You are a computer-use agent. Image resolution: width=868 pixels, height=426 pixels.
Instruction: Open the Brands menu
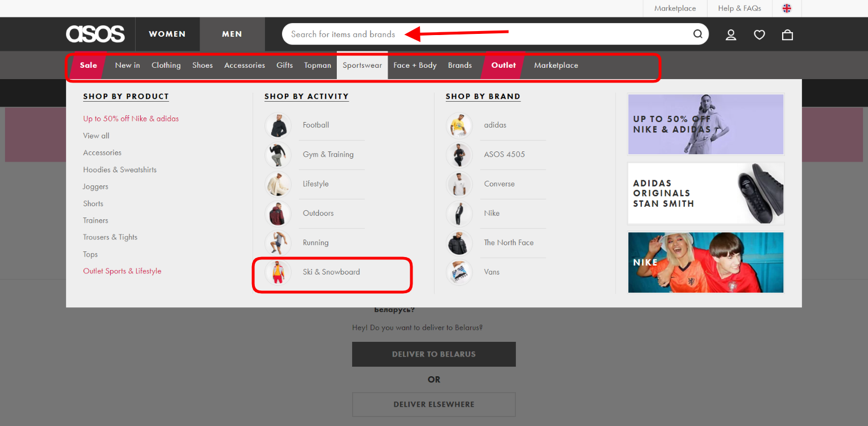(x=460, y=65)
